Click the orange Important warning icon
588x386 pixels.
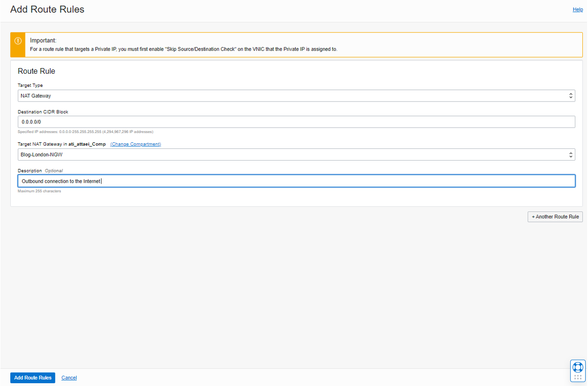coord(18,41)
